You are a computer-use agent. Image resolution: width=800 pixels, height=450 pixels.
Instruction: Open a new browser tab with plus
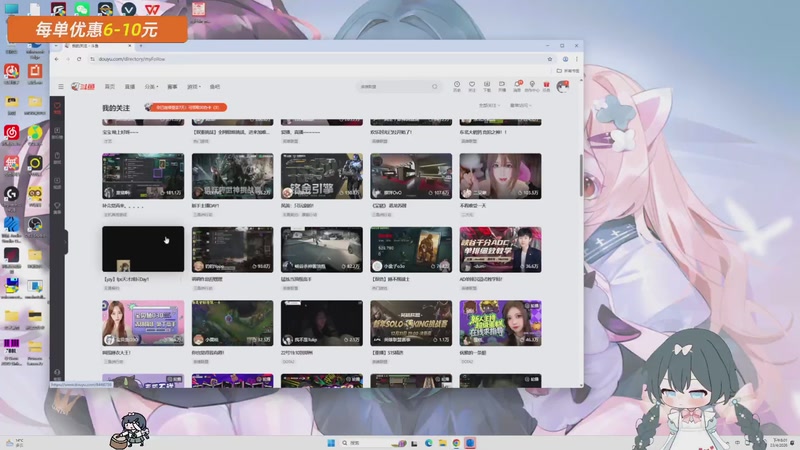click(141, 46)
